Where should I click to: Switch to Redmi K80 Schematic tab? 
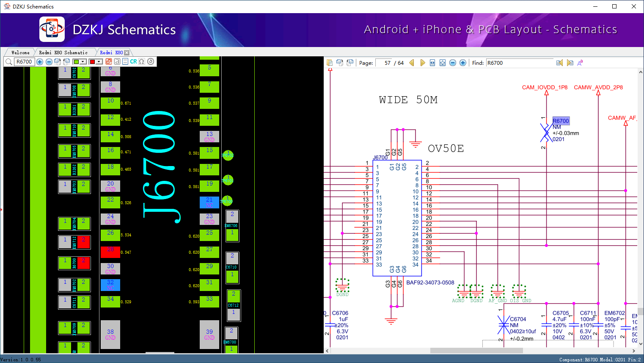[x=63, y=53]
